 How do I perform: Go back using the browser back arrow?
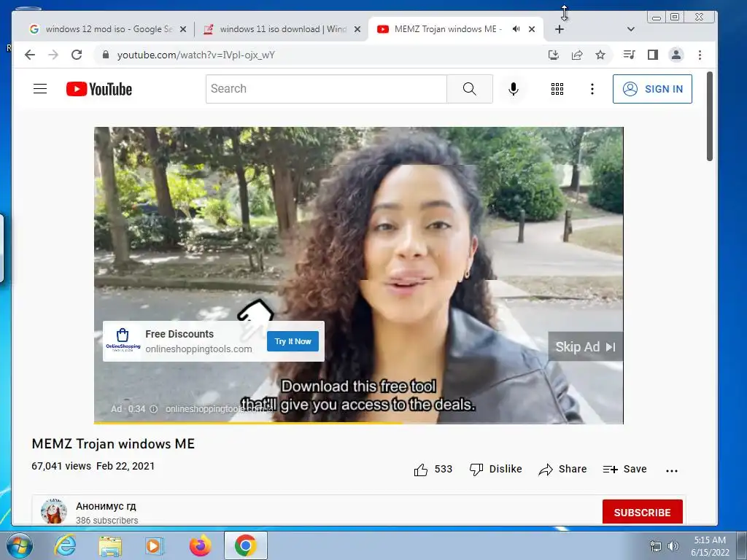(x=29, y=55)
